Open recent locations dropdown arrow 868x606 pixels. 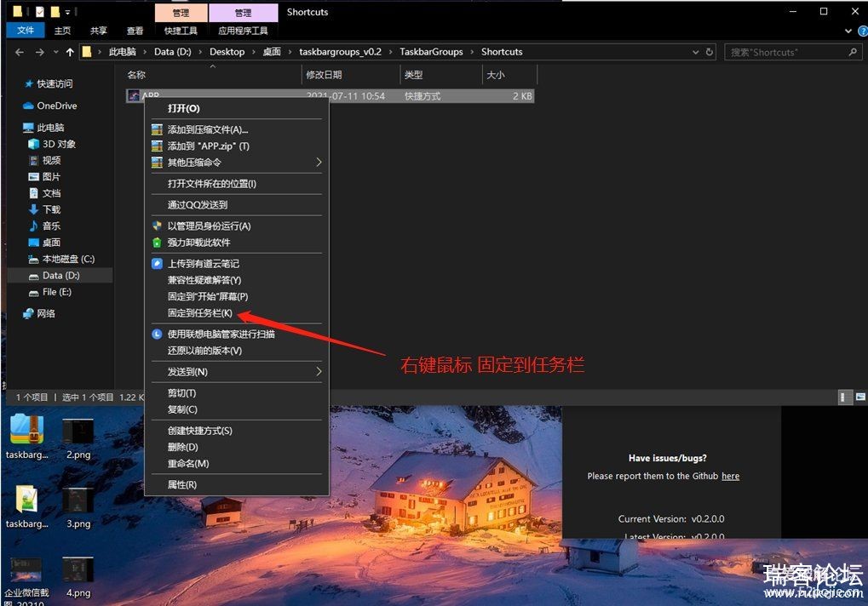(x=55, y=52)
